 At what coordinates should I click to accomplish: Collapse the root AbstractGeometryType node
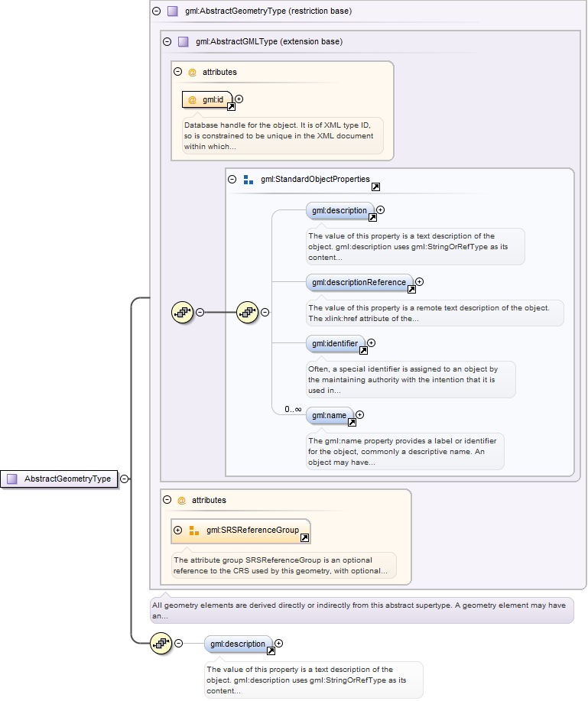coord(124,479)
